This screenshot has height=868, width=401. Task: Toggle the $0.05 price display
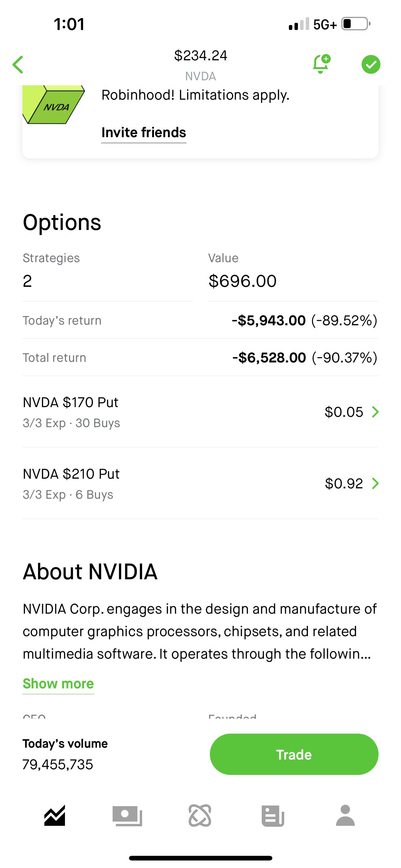point(344,412)
